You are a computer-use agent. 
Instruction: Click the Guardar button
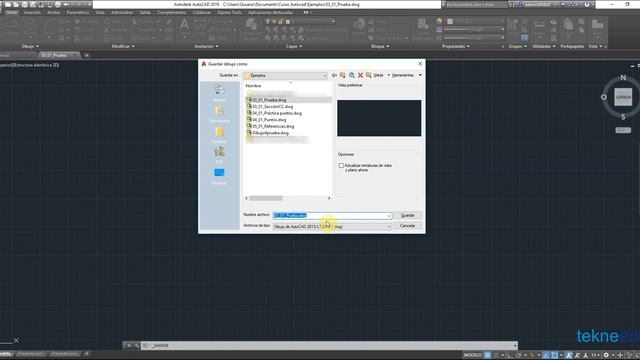(x=407, y=216)
